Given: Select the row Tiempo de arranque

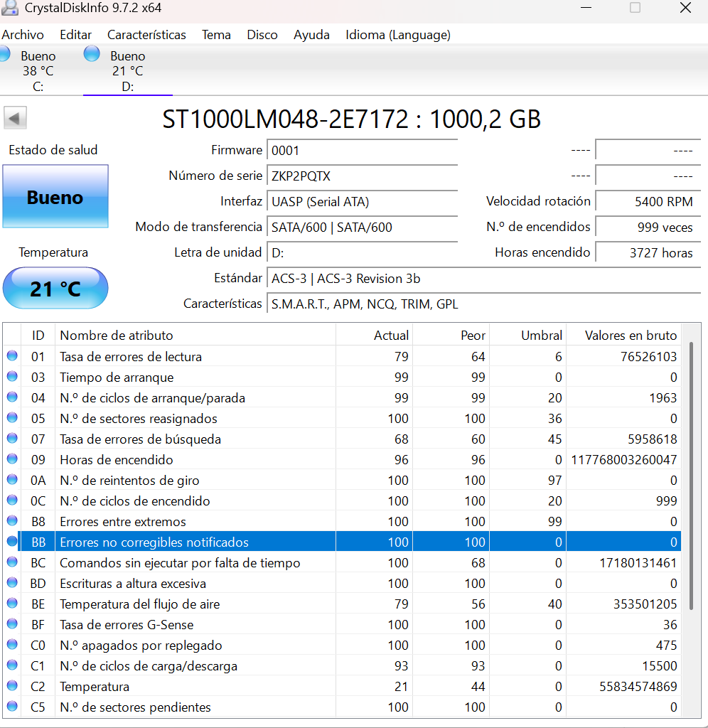Looking at the screenshot, I should pyautogui.click(x=342, y=377).
